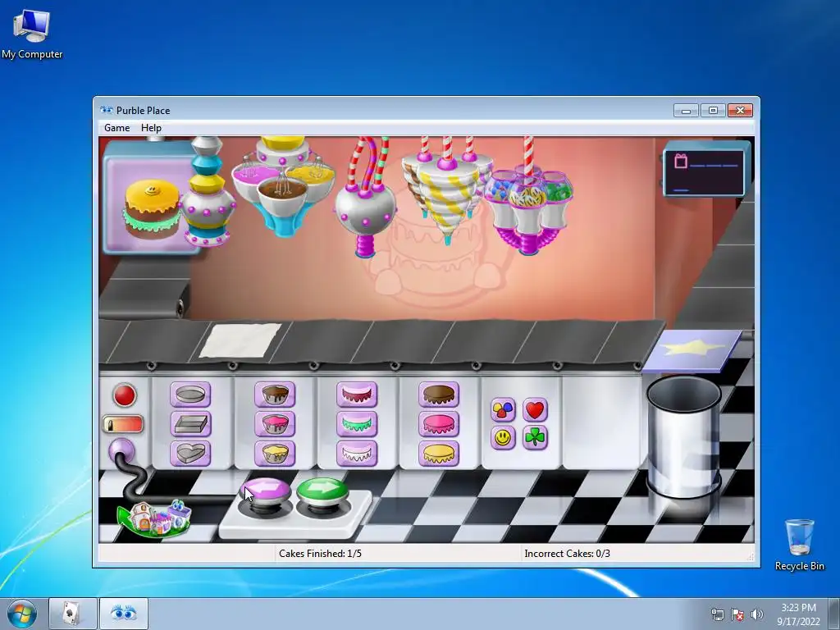
Task: Pick the red filling icing button
Action: pos(357,395)
